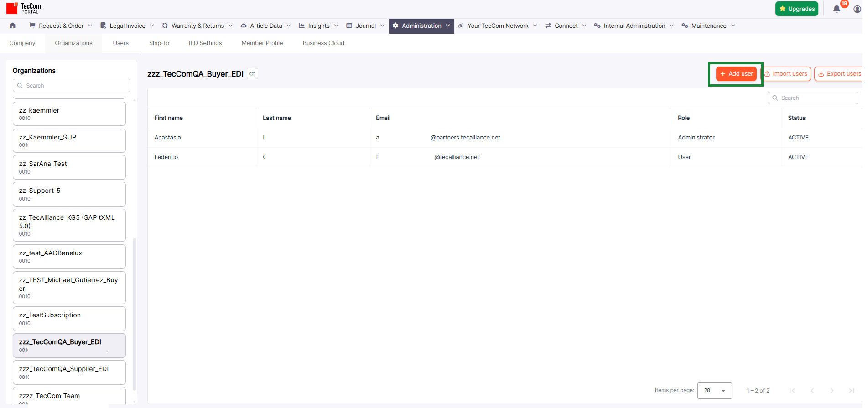
Task: Open the user row for Federico
Action: [504, 157]
